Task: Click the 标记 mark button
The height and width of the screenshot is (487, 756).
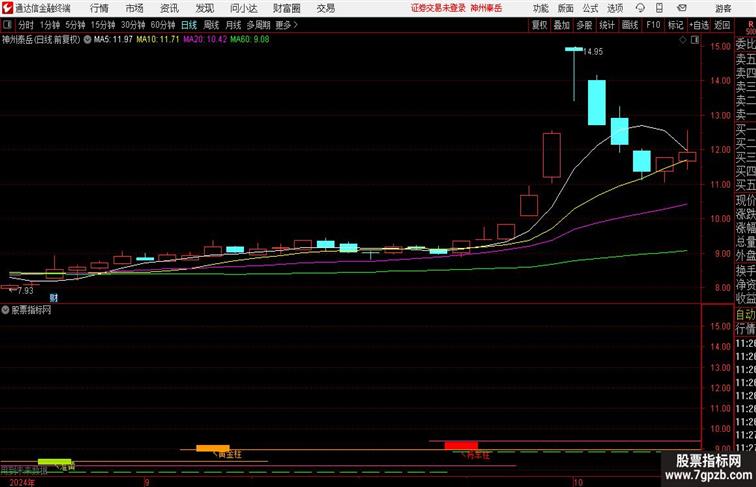Action: tap(675, 25)
